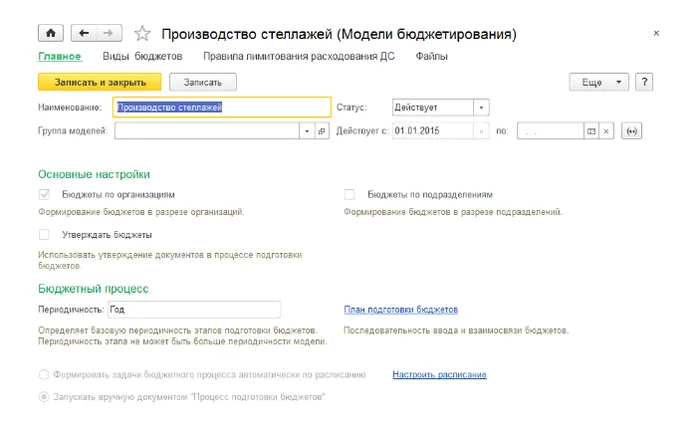Open calendar picker for end date
700x437 pixels.
pyautogui.click(x=591, y=131)
